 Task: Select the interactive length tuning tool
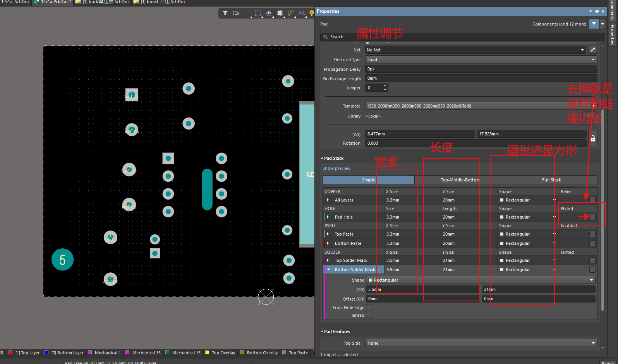302,13
